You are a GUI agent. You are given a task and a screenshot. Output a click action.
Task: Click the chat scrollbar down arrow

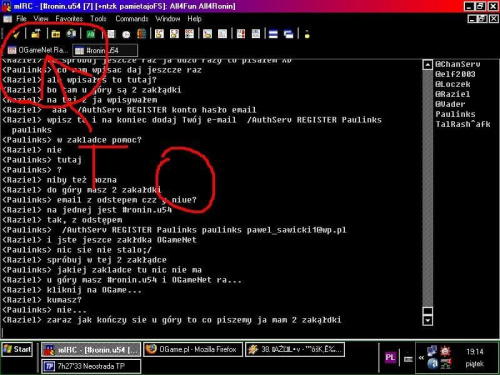(427, 321)
